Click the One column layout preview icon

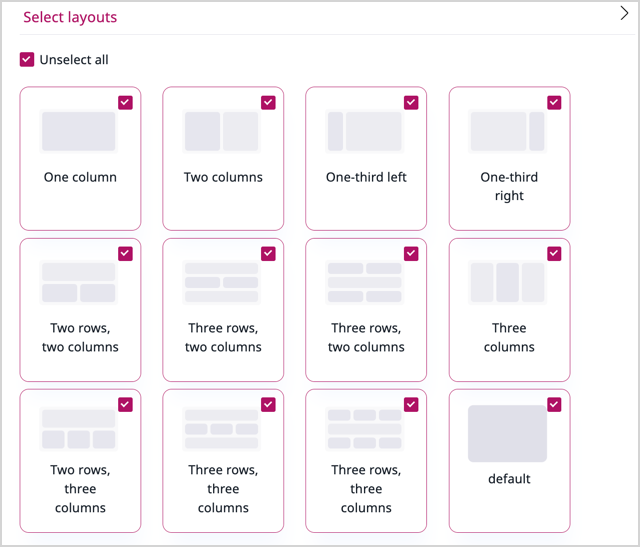79,131
